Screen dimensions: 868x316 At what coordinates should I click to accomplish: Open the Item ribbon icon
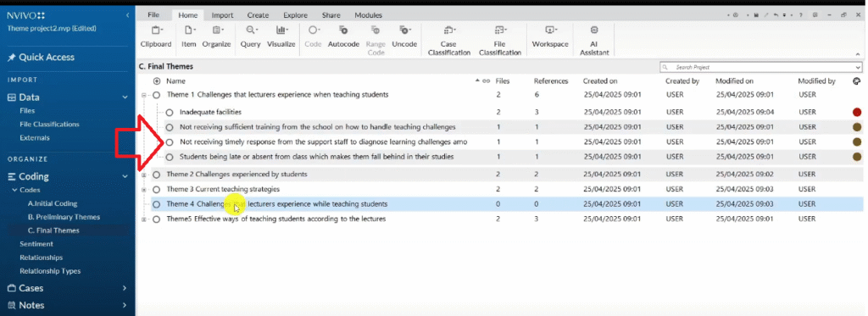point(189,30)
